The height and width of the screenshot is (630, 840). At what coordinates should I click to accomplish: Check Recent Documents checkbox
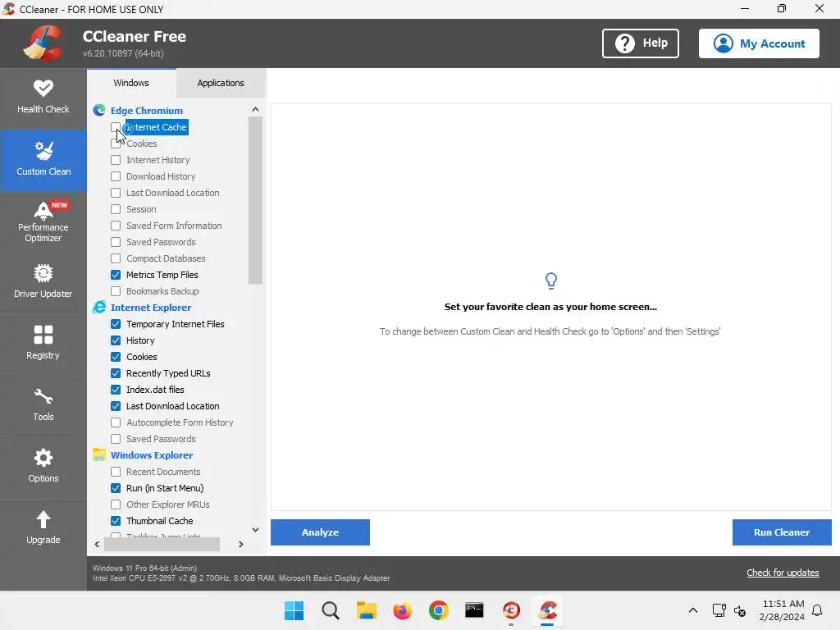(x=116, y=472)
